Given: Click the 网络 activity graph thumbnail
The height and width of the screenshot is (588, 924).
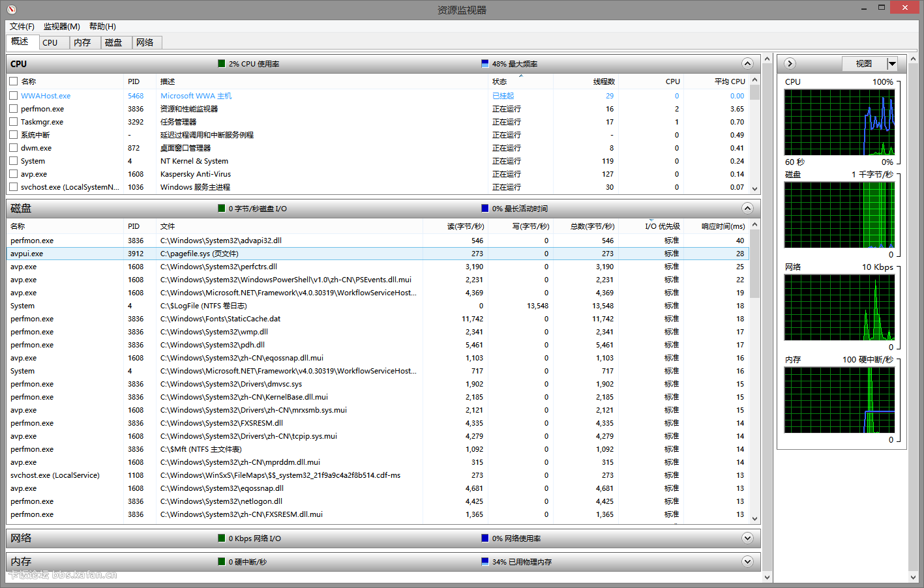Looking at the screenshot, I should click(839, 307).
